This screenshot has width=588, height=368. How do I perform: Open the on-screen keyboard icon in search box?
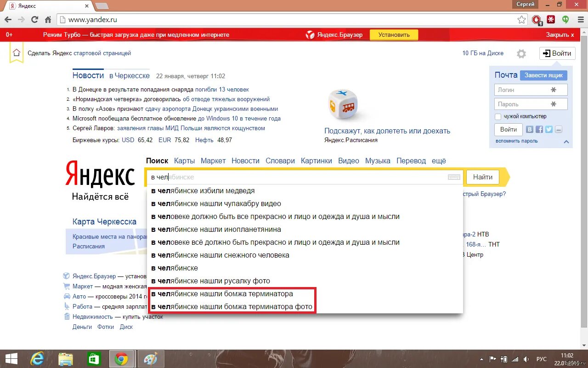point(454,177)
